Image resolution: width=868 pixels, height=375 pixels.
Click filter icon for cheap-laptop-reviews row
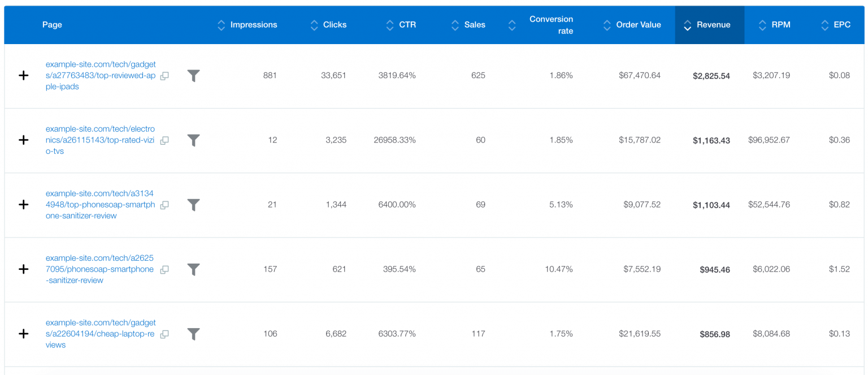point(193,334)
